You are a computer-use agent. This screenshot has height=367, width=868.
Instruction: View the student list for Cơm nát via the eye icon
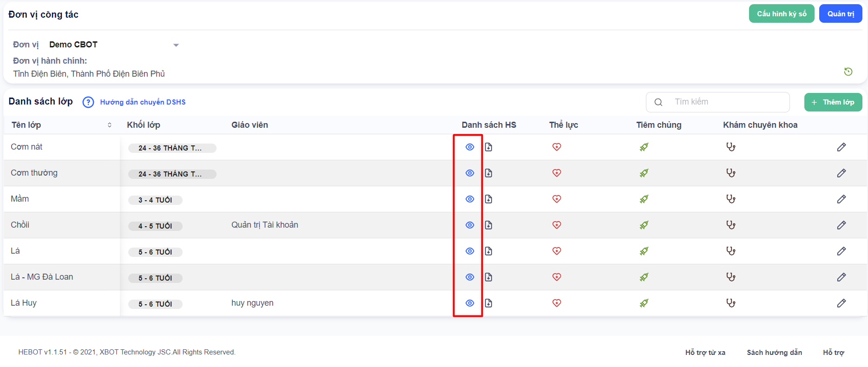pyautogui.click(x=470, y=147)
